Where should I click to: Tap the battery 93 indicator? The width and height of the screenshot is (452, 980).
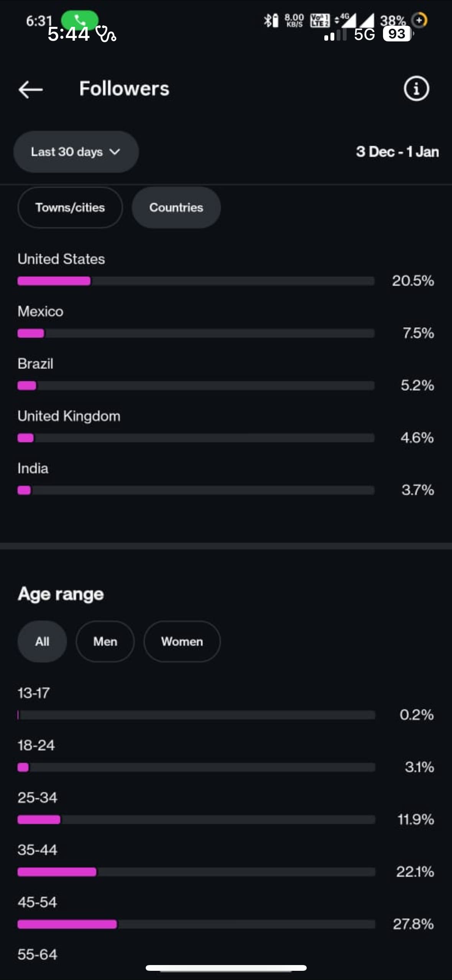point(397,34)
